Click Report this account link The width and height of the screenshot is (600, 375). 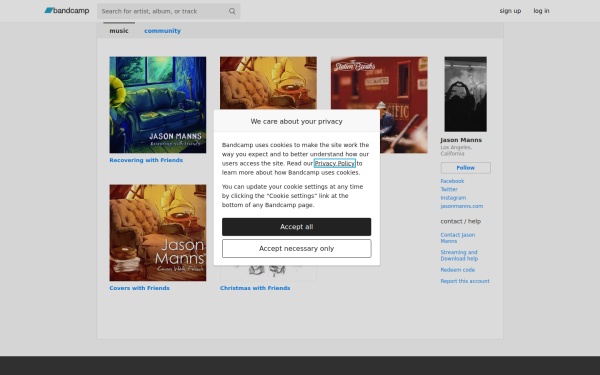pyautogui.click(x=465, y=281)
